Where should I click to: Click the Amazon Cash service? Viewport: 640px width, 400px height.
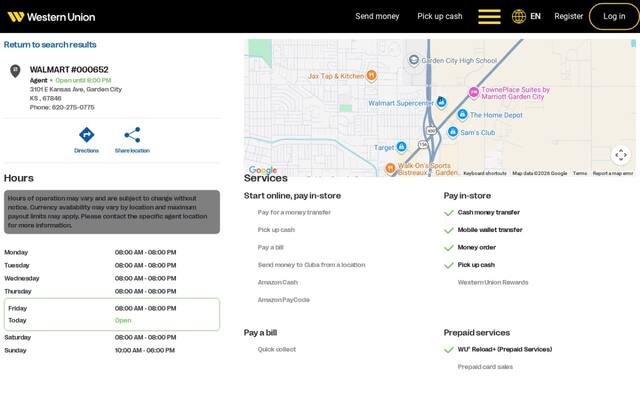click(x=278, y=283)
